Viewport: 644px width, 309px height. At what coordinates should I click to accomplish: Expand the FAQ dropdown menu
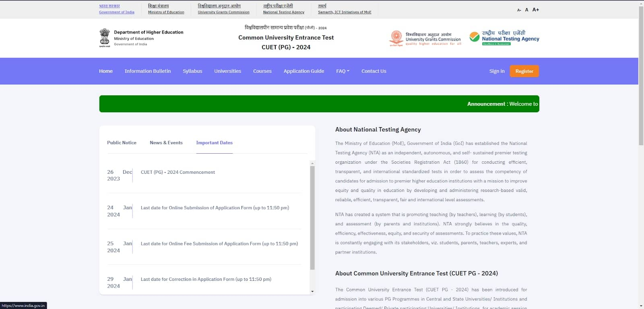tap(343, 71)
